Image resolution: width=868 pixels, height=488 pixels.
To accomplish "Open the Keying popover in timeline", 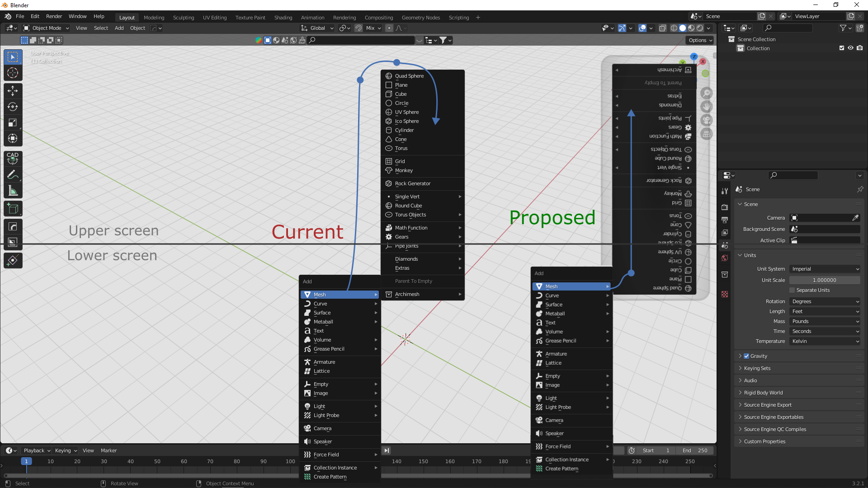I will pos(66,450).
